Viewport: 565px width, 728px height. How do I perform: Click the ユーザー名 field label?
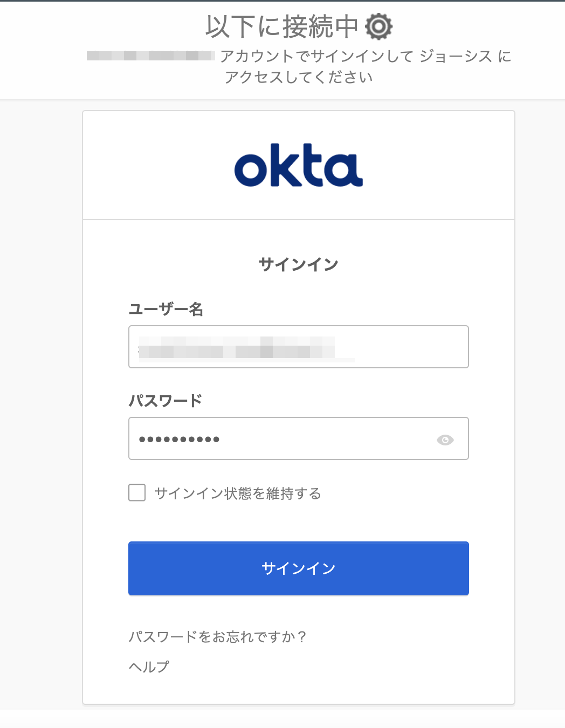click(166, 309)
